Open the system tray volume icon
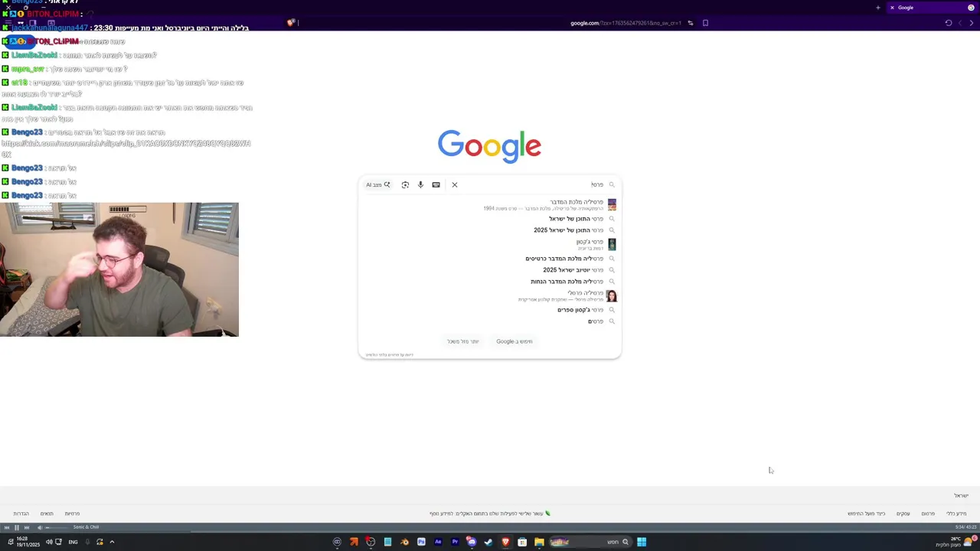Screen dimensions: 980x551 pyautogui.click(x=48, y=542)
